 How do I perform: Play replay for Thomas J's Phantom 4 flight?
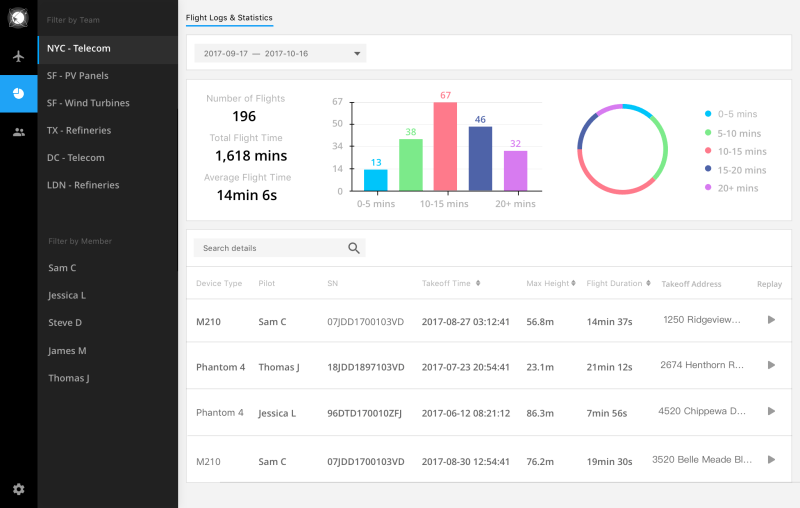point(770,366)
